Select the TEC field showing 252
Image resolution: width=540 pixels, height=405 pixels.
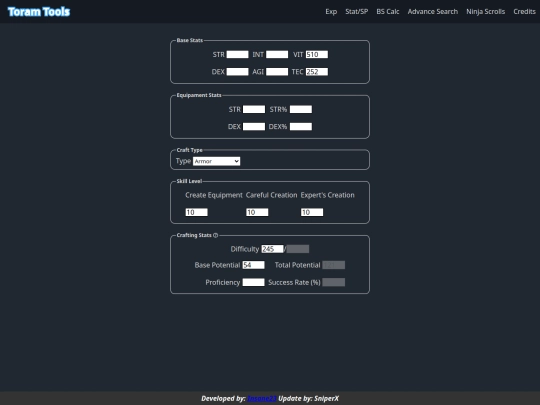coord(317,72)
